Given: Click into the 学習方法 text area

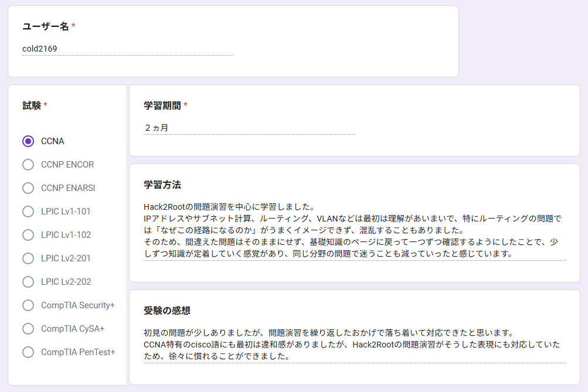Looking at the screenshot, I should pyautogui.click(x=354, y=230).
